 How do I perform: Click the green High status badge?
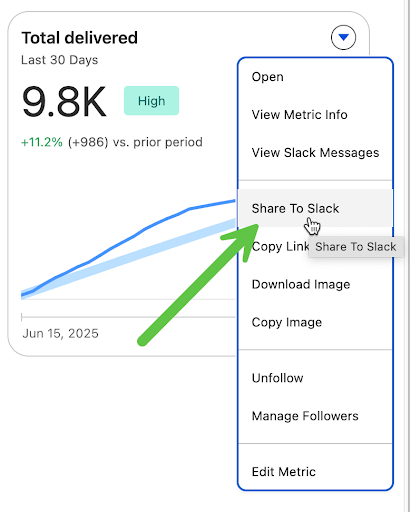click(x=151, y=101)
